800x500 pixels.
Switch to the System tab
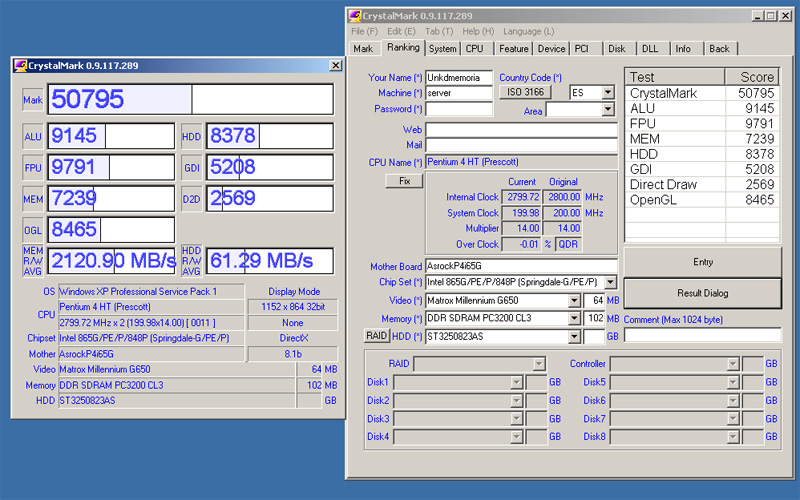(x=442, y=48)
